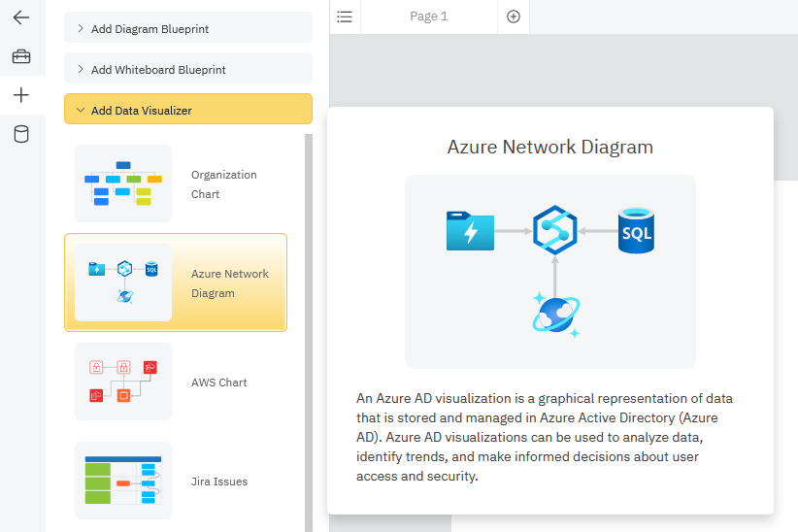Viewport: 798px width, 532px height.
Task: Click the 'Organization Chart' label
Action: tap(224, 184)
